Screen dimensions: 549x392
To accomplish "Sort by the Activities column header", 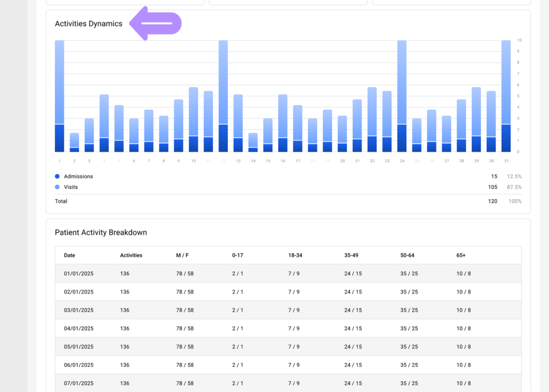I will (x=131, y=255).
